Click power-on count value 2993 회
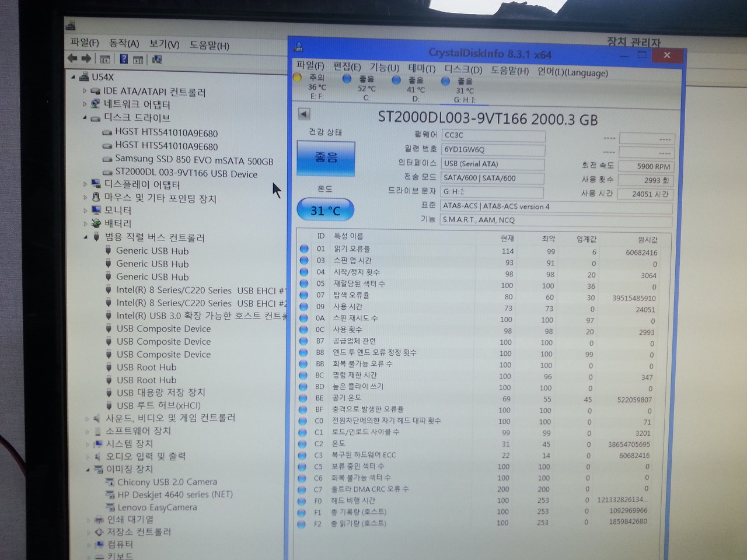Screen dimensions: 747x560 pyautogui.click(x=645, y=180)
